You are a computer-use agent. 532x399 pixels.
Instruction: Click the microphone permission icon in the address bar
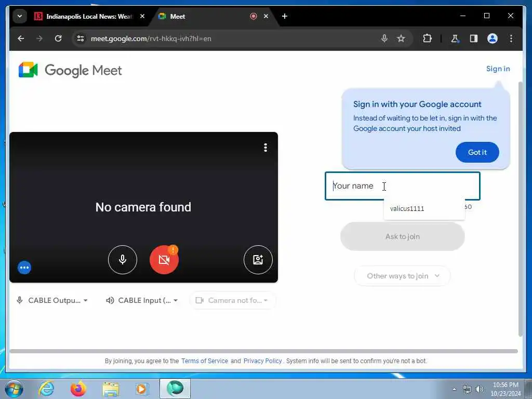[384, 38]
